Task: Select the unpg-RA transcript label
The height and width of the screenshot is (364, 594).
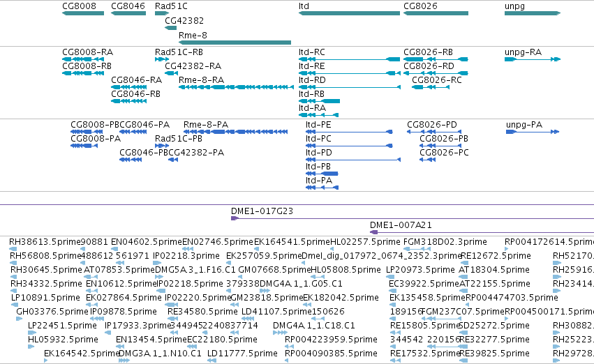Action: coord(524,52)
